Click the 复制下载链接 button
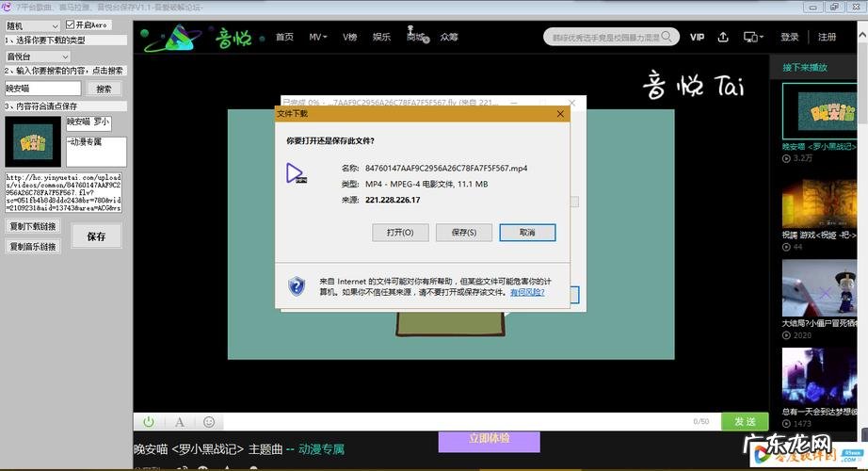Screen dimensions: 868x471 coord(33,227)
